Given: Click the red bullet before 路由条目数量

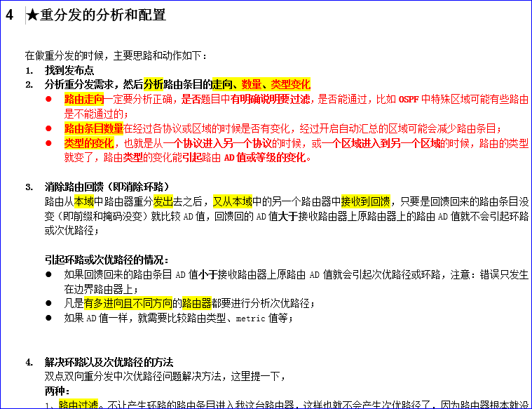Looking at the screenshot, I should click(x=48, y=128).
